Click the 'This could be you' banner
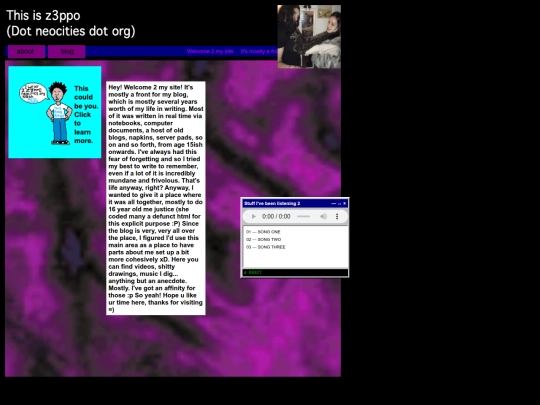This screenshot has height=405, width=540. pyautogui.click(x=55, y=112)
